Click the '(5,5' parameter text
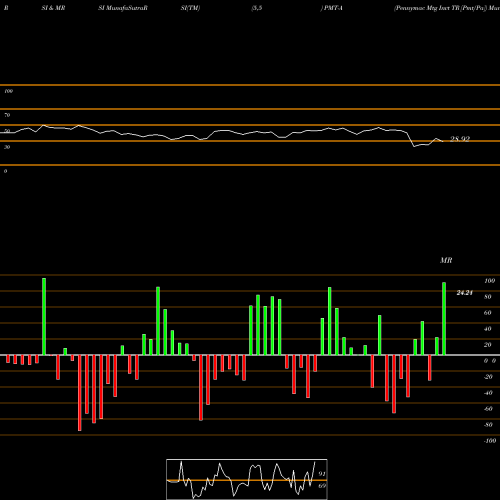Screen dimensions: 500x500 (257, 8)
